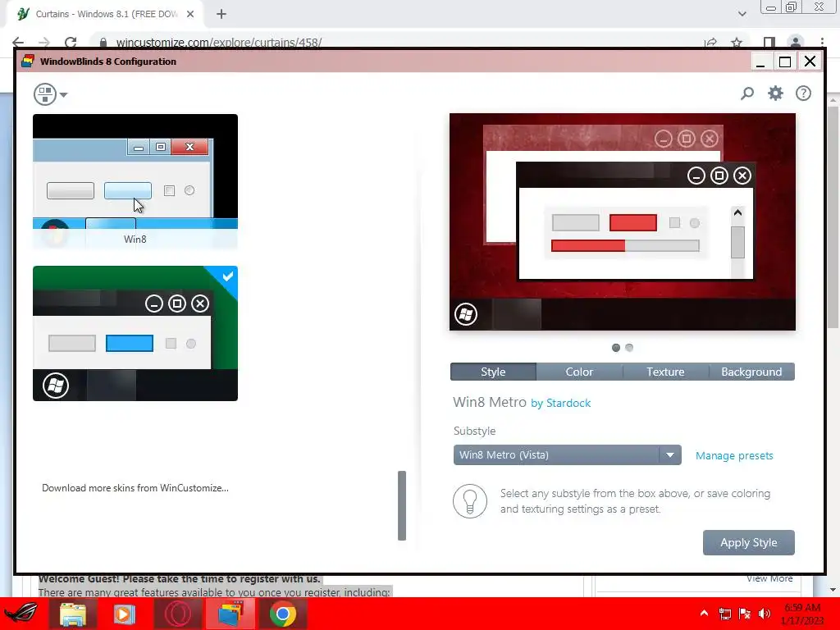Open Chrome tab search chevron
The height and width of the screenshot is (630, 840).
tap(742, 14)
